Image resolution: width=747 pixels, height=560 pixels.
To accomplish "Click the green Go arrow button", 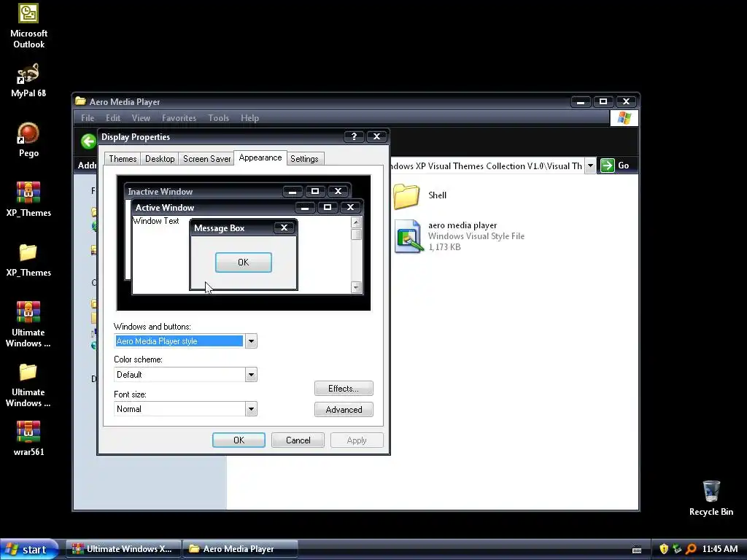I will click(608, 166).
